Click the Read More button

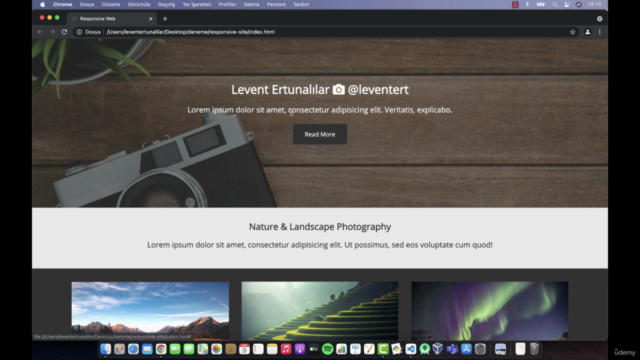tap(320, 134)
